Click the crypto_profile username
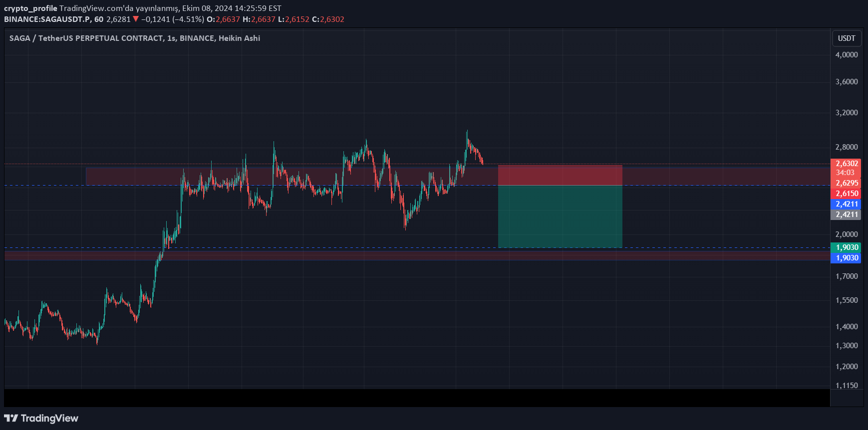The image size is (868, 430). pos(30,8)
